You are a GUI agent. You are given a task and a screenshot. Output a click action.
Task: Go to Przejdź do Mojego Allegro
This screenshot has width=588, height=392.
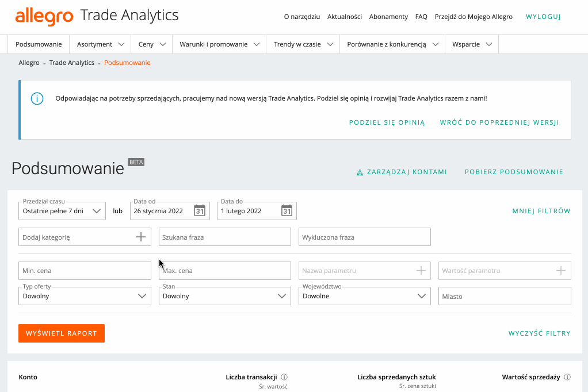coord(474,17)
